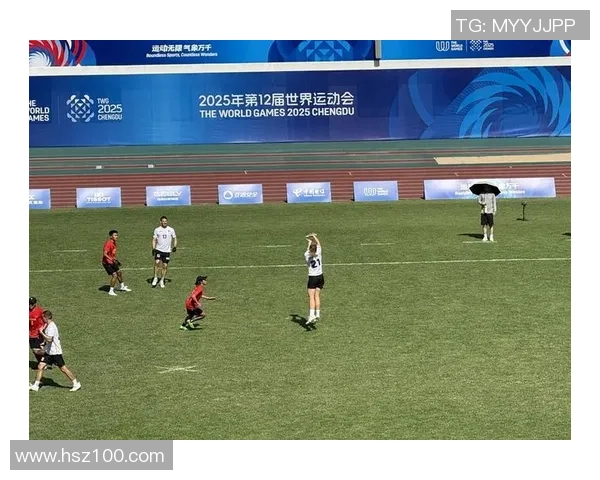The height and width of the screenshot is (480, 600).
Task: Click the tall player in white number 13
Action: (164, 251)
